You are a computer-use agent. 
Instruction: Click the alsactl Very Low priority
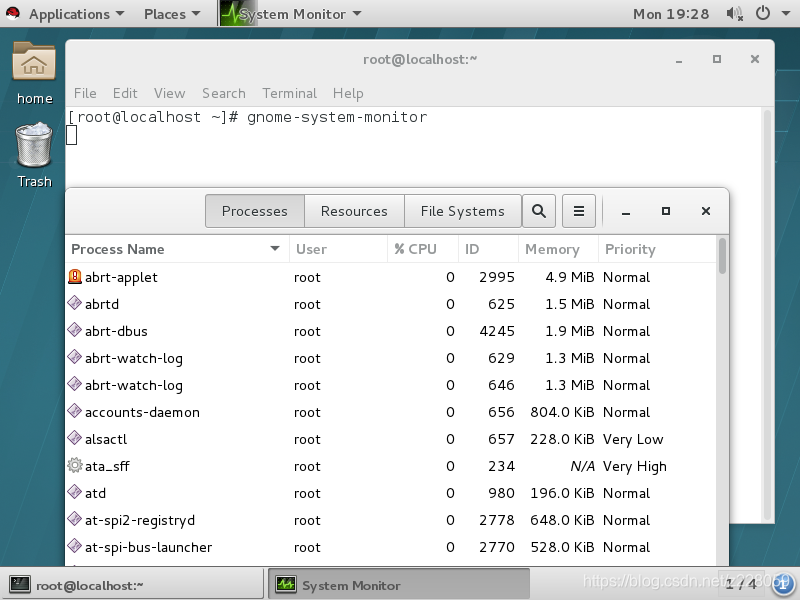click(x=633, y=439)
